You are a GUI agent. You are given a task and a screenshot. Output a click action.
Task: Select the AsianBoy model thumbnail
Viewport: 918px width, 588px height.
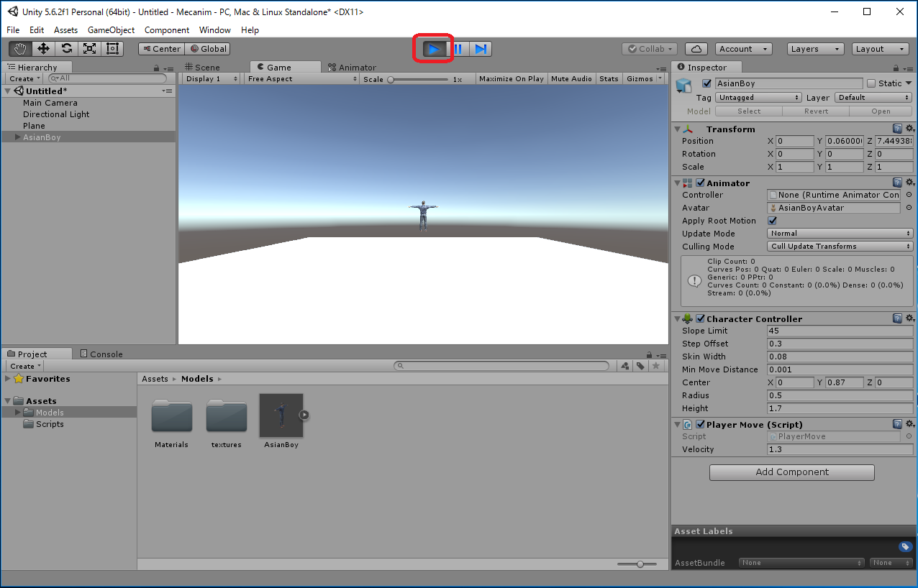point(281,415)
